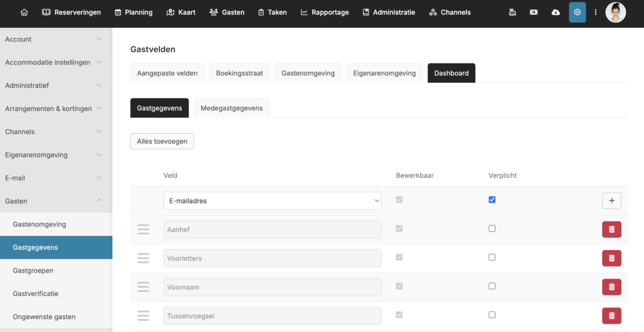This screenshot has height=332, width=644.
Task: Check Verplicht for the Tussenvoegsel field
Action: tap(492, 315)
